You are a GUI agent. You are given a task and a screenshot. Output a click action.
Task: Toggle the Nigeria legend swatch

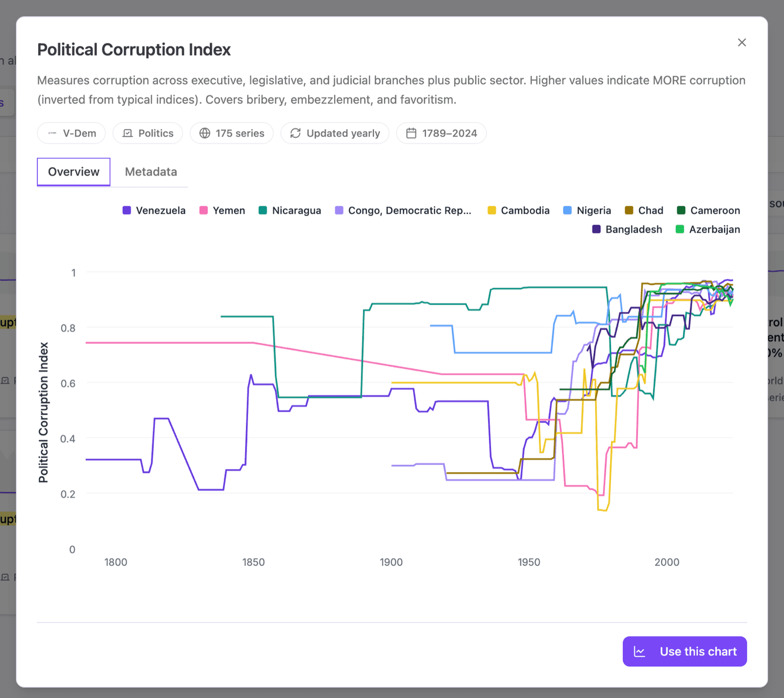coord(568,210)
